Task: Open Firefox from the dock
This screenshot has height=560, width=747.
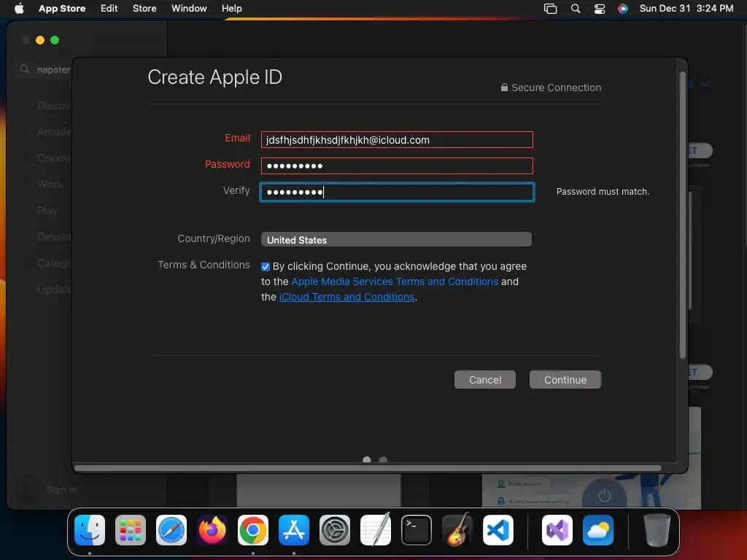Action: point(212,530)
